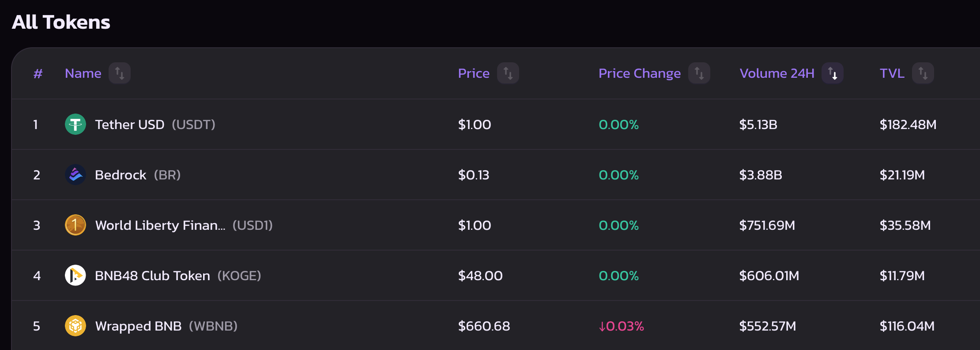Click World Liberty Finan... (USD1) name
This screenshot has width=980, height=350.
[184, 225]
